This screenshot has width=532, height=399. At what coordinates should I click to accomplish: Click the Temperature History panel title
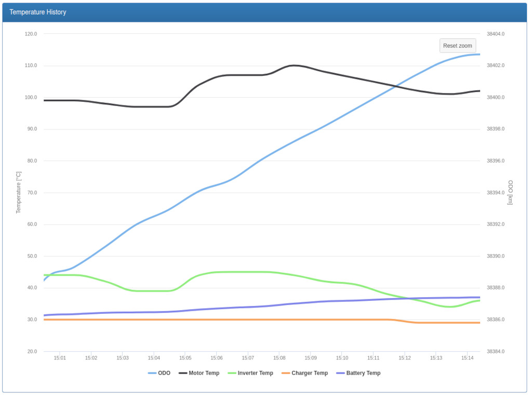(38, 12)
